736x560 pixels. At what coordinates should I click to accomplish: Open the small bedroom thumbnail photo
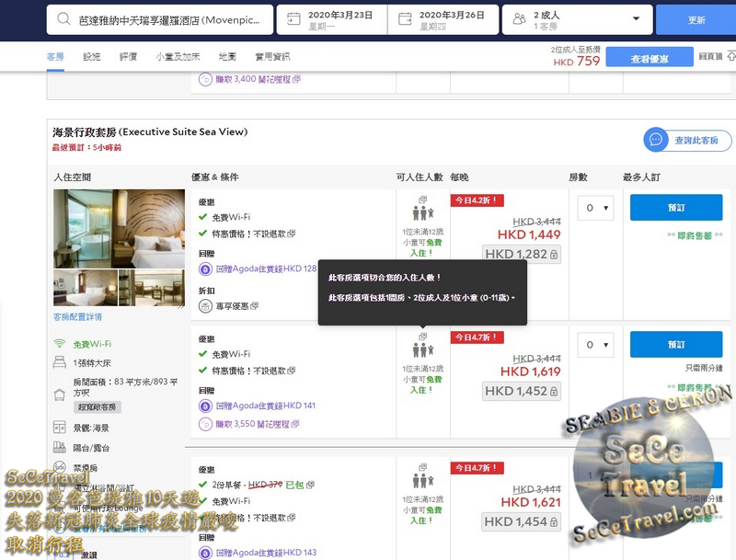[86, 288]
